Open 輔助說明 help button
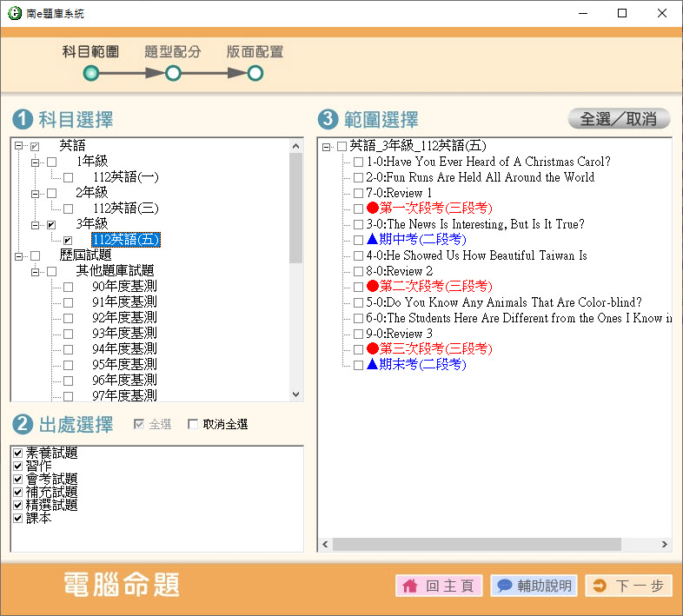The width and height of the screenshot is (683, 616). (534, 586)
